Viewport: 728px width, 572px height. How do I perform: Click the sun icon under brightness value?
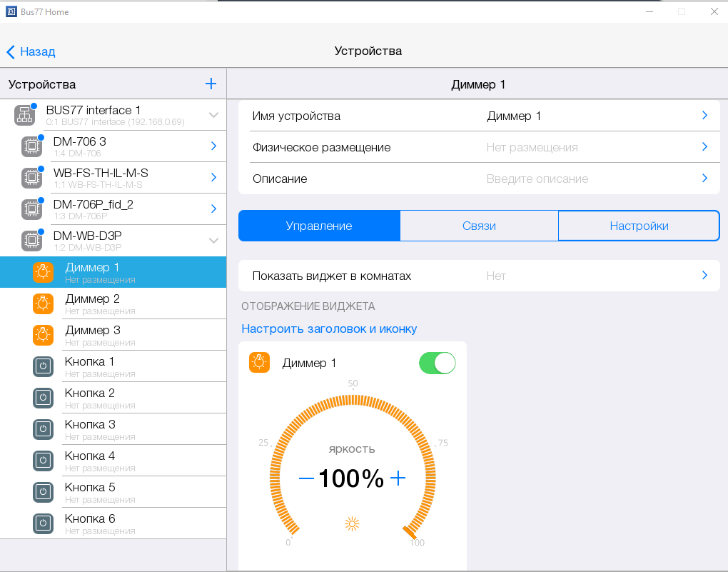pyautogui.click(x=352, y=524)
